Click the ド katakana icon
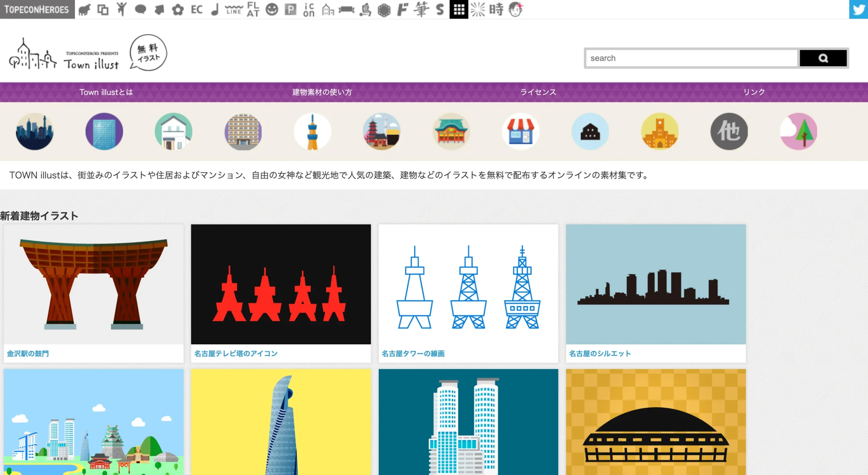The image size is (868, 475). [402, 9]
